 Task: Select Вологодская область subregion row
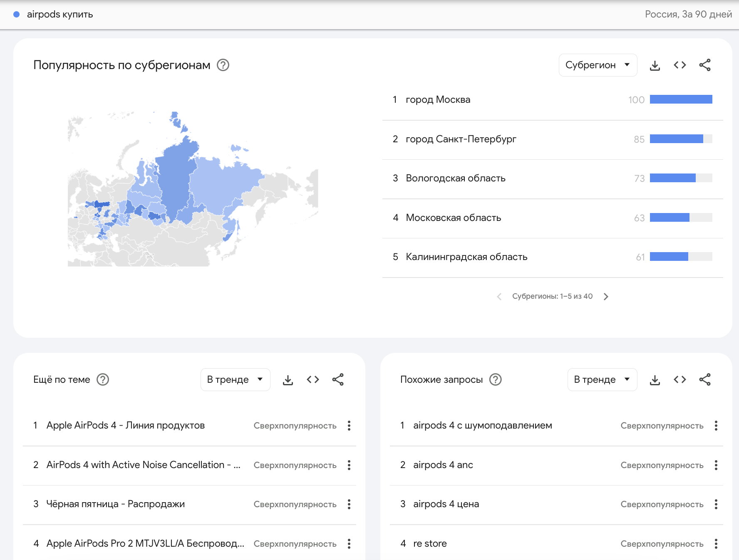tap(553, 178)
